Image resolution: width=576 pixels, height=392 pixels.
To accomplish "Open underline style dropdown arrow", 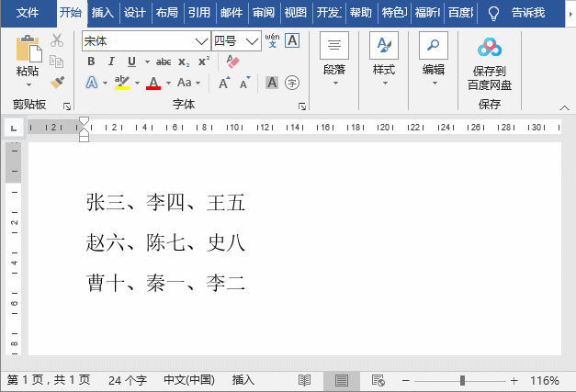I will click(x=147, y=62).
